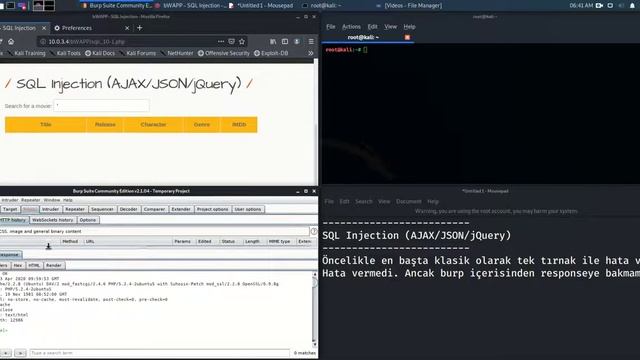Click the workspace switcher in top panel
Viewport: 640px width, 360px height.
tap(44, 5)
